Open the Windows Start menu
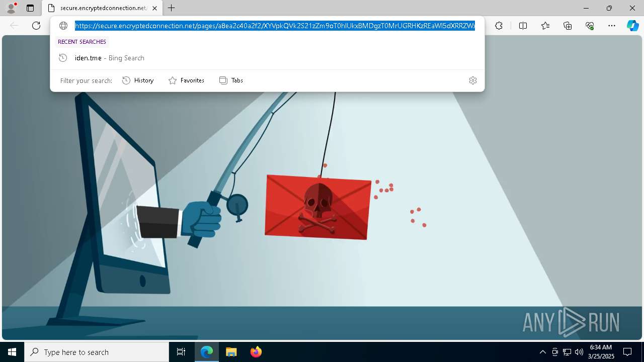This screenshot has width=644, height=362. pos(12,352)
